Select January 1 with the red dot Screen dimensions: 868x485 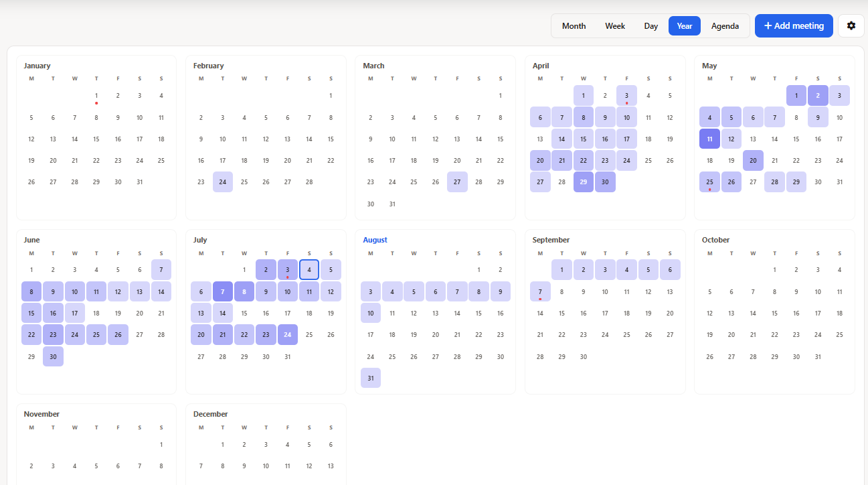(96, 96)
